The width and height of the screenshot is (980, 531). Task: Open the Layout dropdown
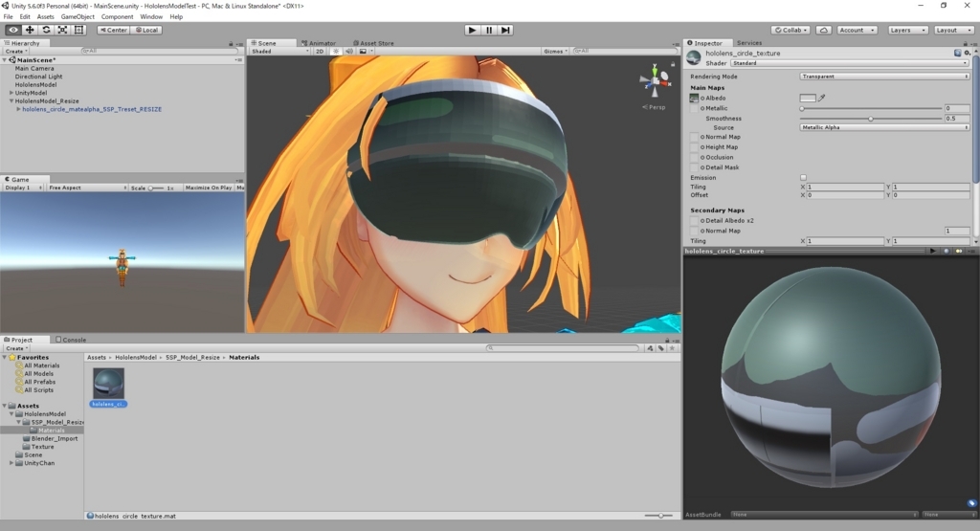954,30
